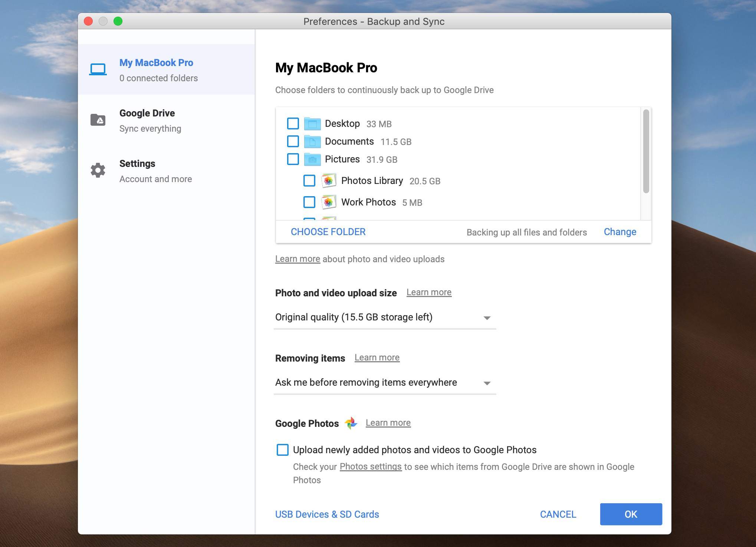The image size is (756, 547).
Task: Click the Settings gear icon
Action: click(98, 169)
